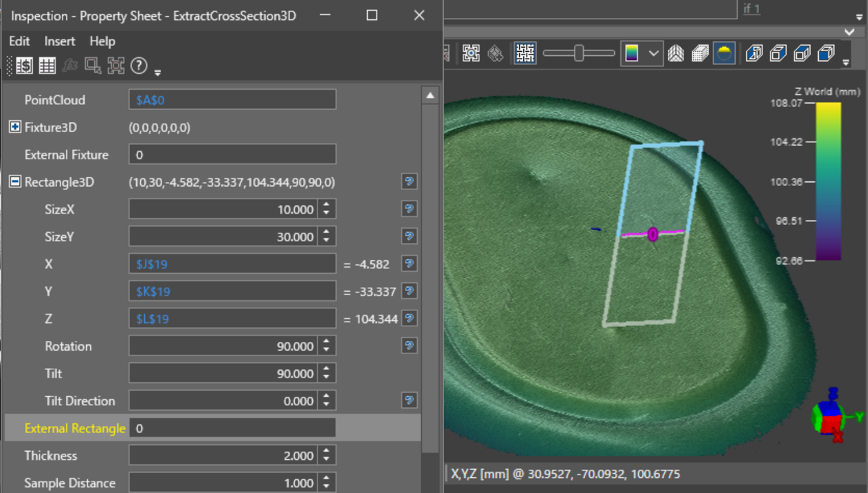Select the show cell values dollar icon

(23, 65)
